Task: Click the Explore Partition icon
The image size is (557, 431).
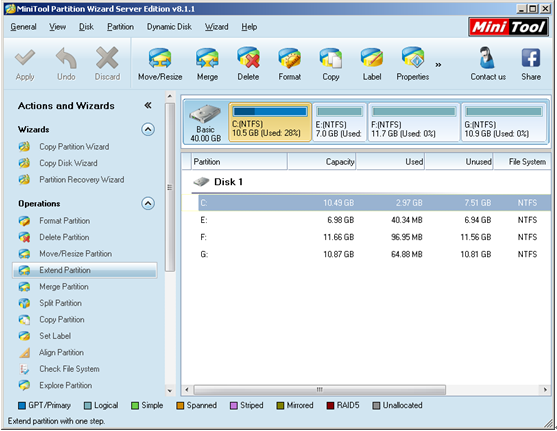Action: [24, 385]
